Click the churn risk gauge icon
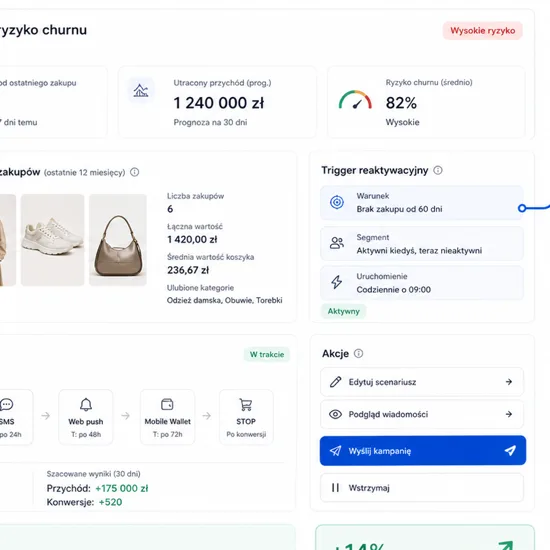Screen dimensions: 550x550 click(355, 100)
